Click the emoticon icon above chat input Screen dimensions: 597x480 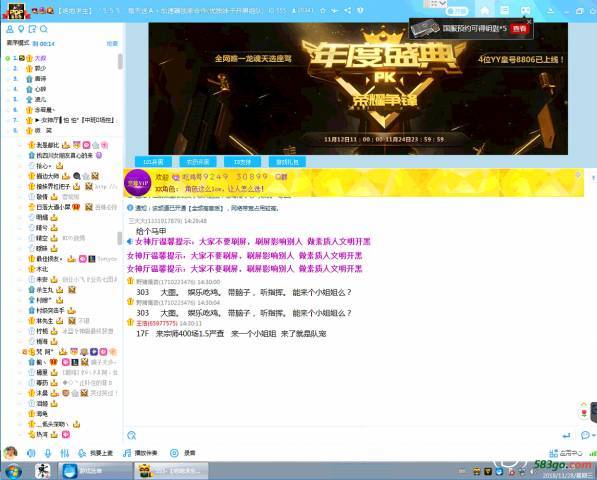pos(132,435)
